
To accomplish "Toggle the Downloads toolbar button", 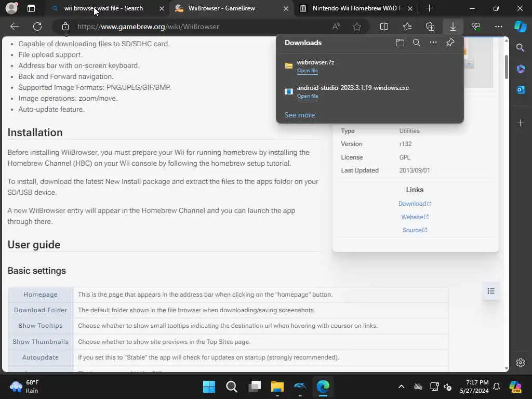I will click(x=453, y=26).
